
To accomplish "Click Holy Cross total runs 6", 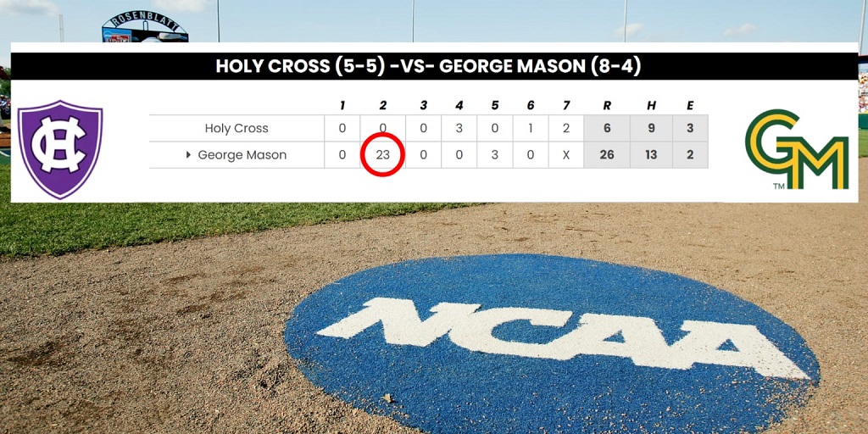I will point(607,129).
